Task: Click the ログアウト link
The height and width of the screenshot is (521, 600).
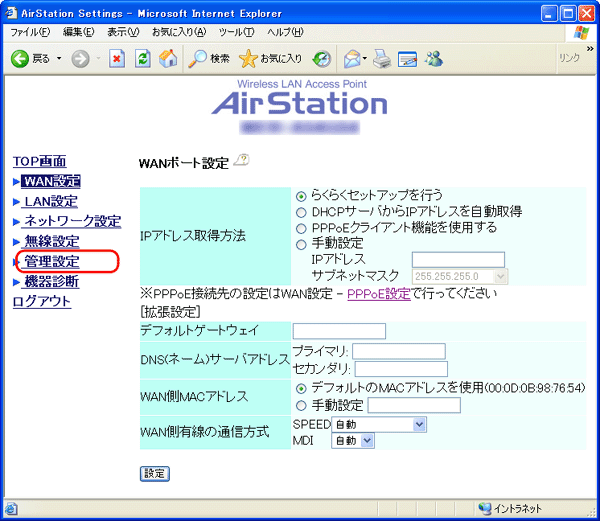Action: tap(42, 301)
